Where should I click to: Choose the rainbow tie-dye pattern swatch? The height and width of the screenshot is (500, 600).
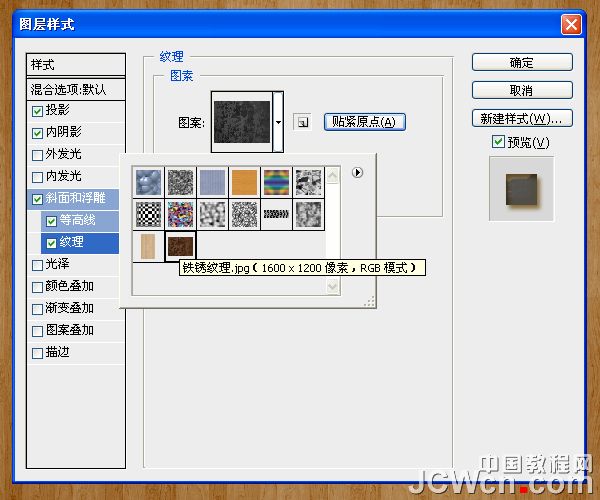[277, 182]
